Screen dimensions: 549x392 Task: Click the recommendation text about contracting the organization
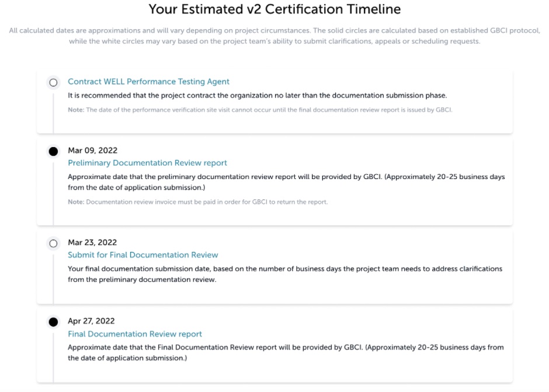click(x=258, y=96)
